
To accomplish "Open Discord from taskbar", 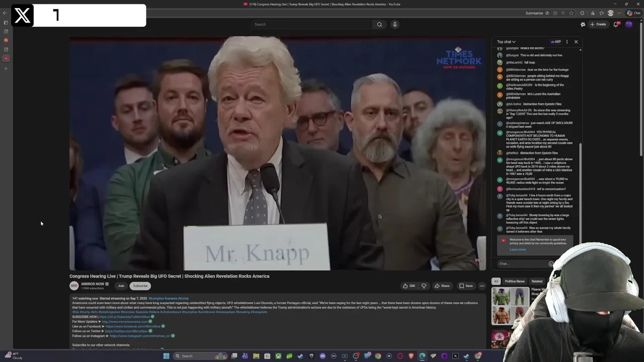I will pos(323,356).
